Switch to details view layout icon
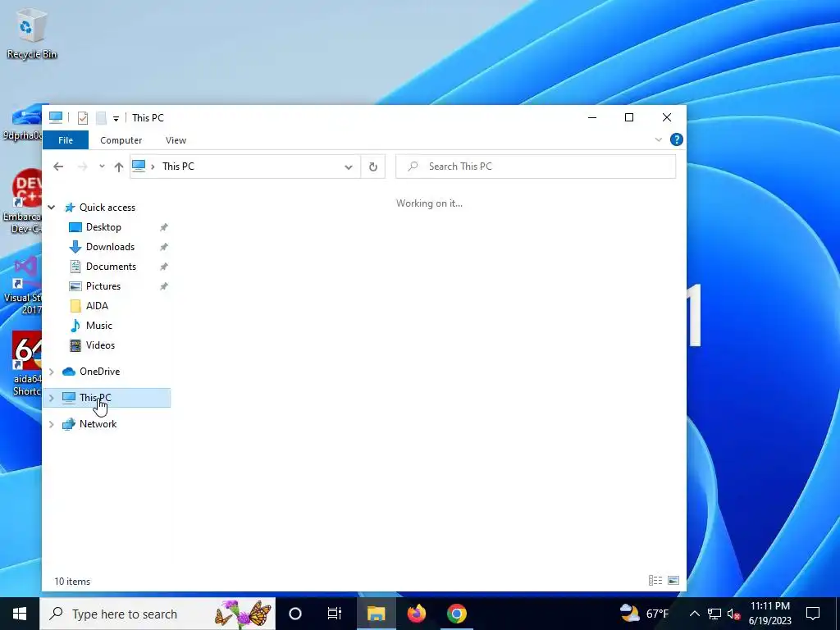This screenshot has height=630, width=840. 655,580
